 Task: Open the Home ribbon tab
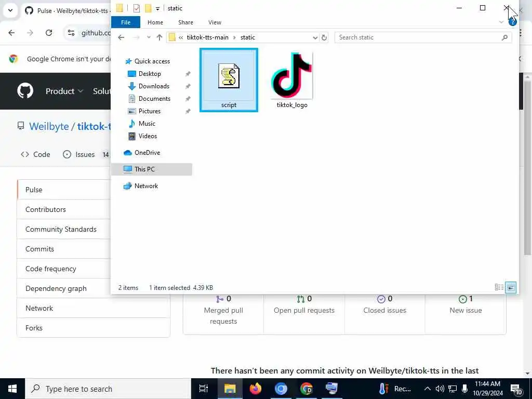[x=155, y=22]
